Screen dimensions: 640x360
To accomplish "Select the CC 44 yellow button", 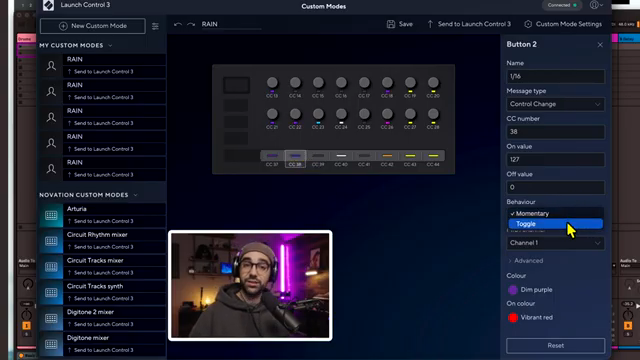I will [433, 156].
